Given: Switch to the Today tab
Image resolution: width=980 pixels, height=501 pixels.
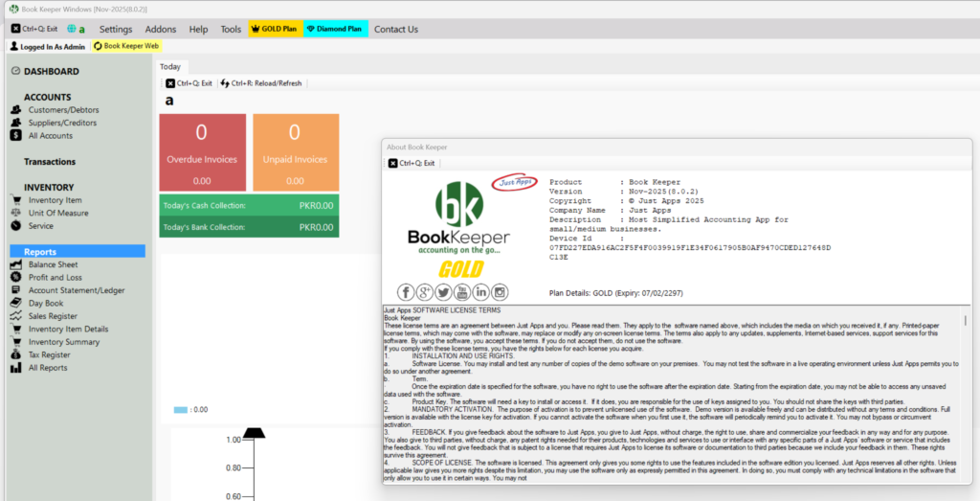Looking at the screenshot, I should (x=170, y=66).
